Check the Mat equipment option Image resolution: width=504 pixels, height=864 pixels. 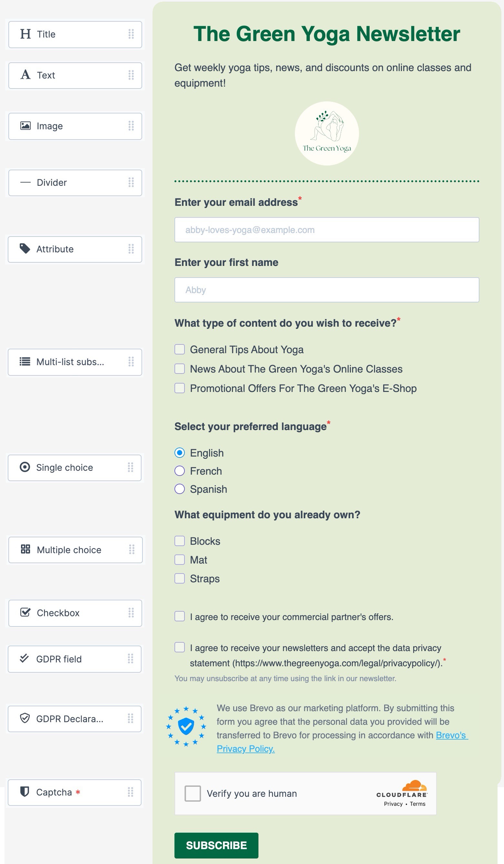(x=180, y=560)
